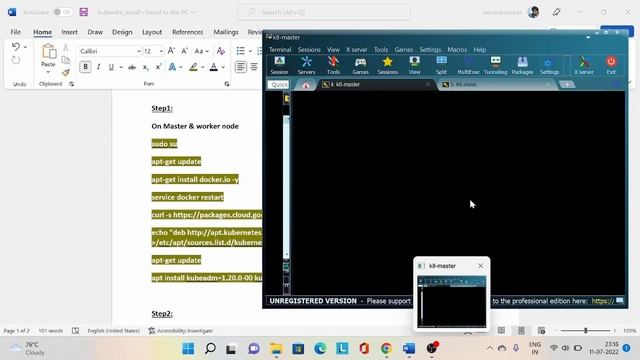Open the References ribbon tab in Word
The width and height of the screenshot is (640, 360).
click(187, 32)
